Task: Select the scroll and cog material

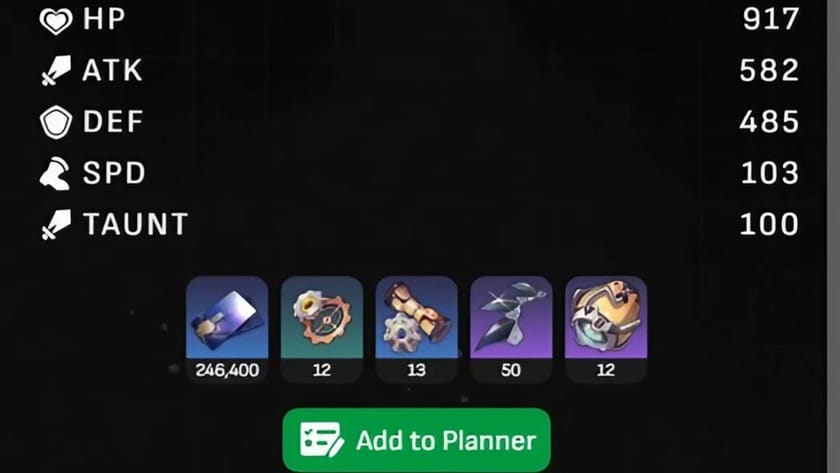Action: (x=417, y=328)
